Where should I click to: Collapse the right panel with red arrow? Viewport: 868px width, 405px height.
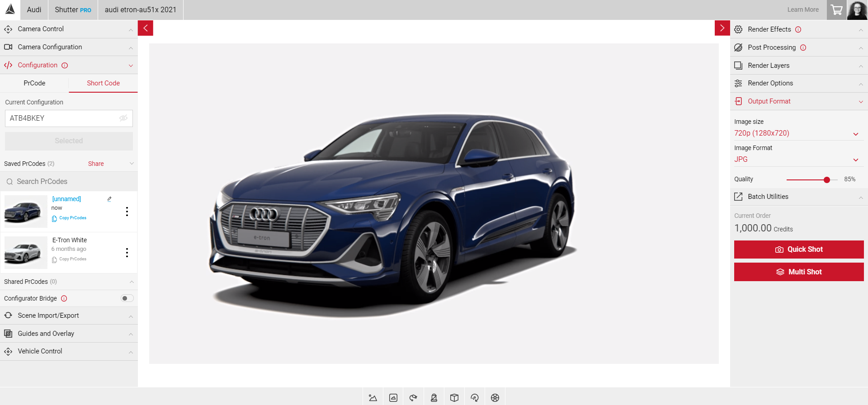(x=722, y=28)
